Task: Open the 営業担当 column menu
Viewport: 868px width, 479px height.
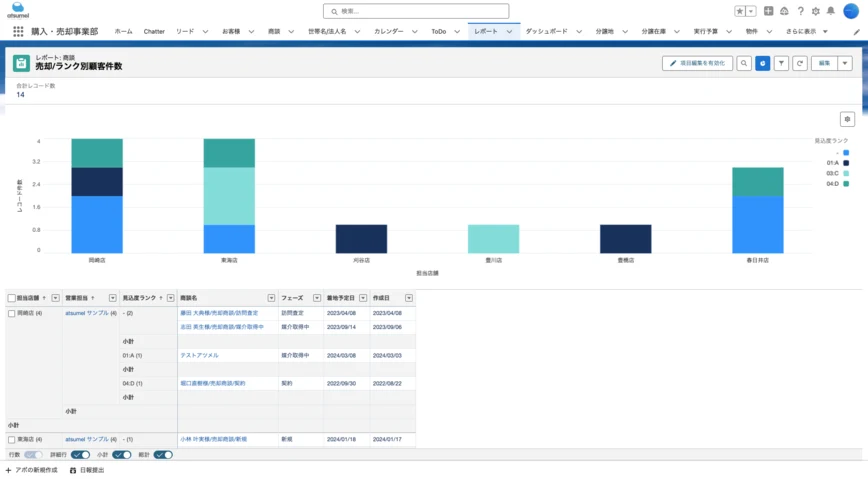Action: 112,298
